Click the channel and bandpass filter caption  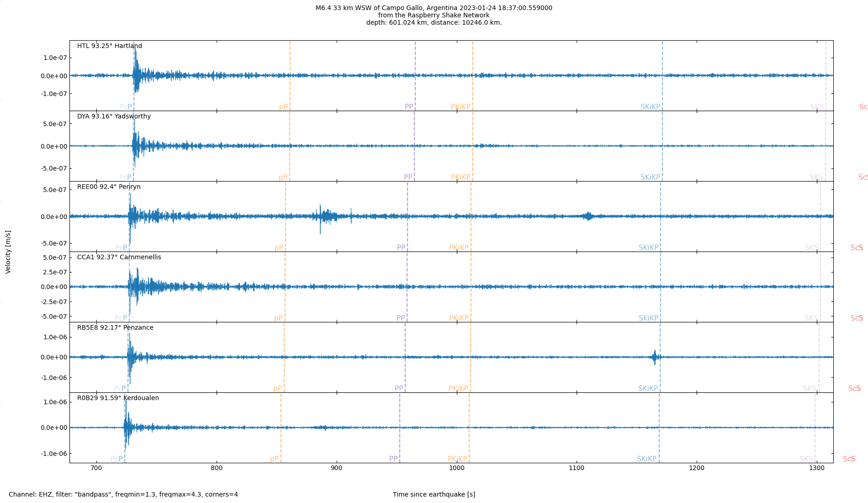pos(123,494)
